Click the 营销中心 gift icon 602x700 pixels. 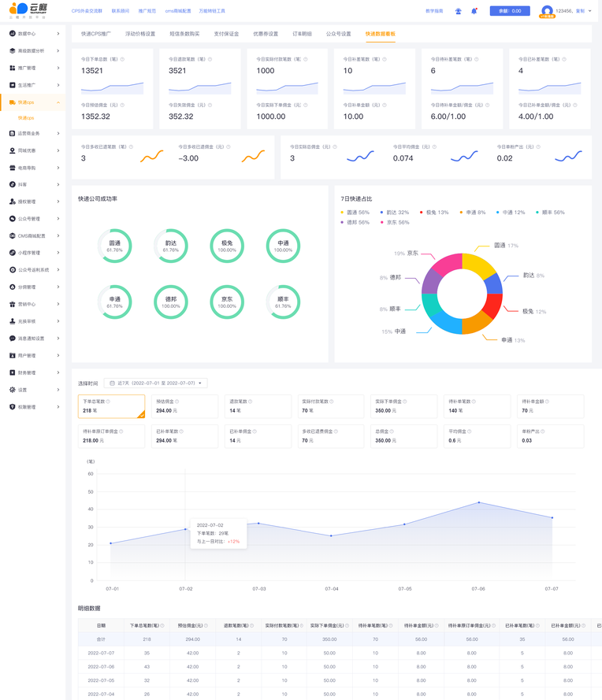click(x=13, y=304)
